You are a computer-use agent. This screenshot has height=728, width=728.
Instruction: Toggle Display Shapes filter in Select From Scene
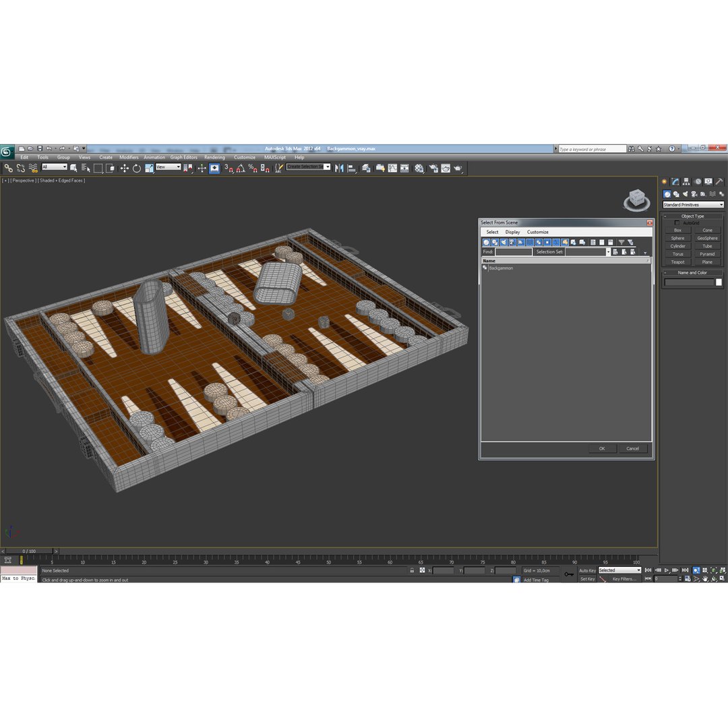tap(495, 243)
